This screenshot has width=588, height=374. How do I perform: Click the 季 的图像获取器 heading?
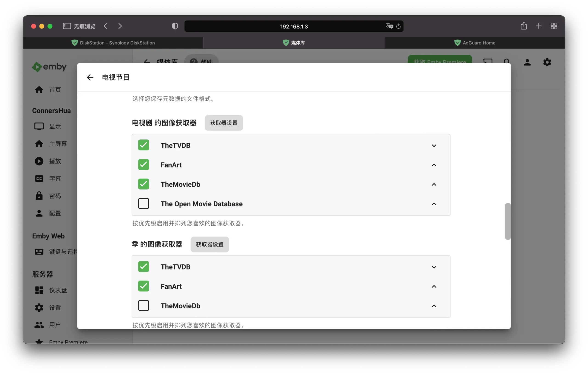157,244
